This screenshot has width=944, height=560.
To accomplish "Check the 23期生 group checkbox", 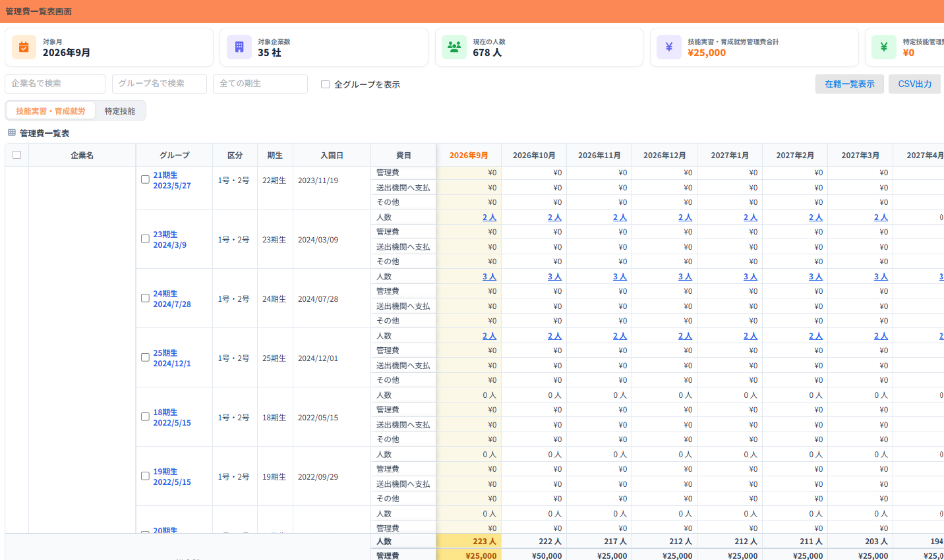I will click(x=145, y=238).
